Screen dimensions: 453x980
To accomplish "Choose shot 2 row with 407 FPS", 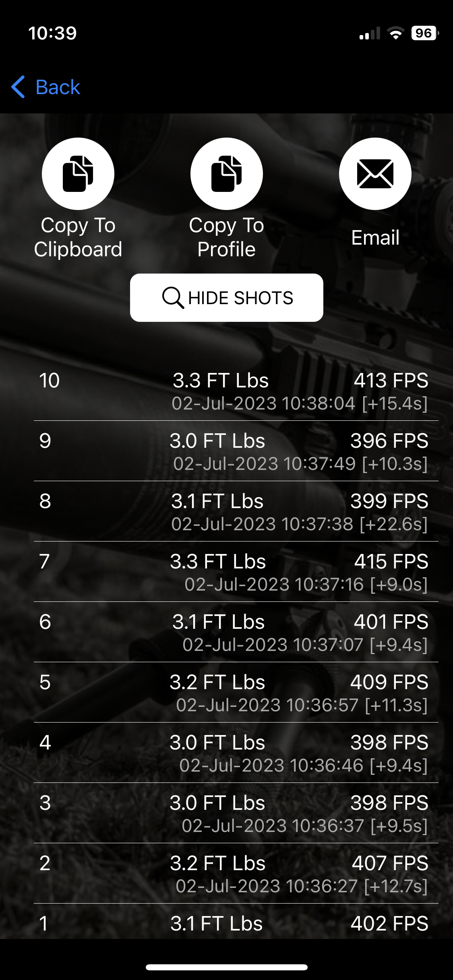I will tap(236, 873).
